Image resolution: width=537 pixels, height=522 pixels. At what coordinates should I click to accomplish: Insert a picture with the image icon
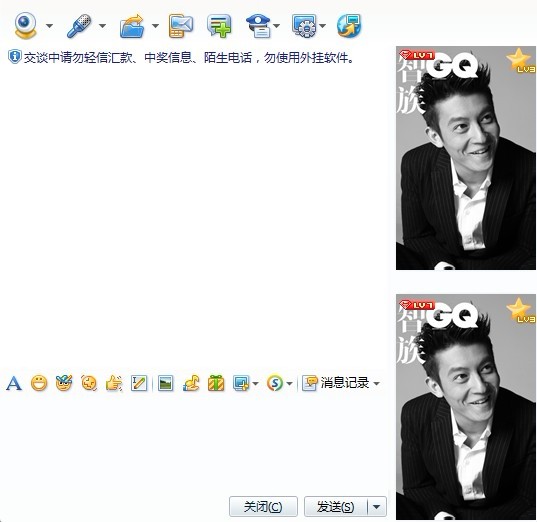(165, 383)
